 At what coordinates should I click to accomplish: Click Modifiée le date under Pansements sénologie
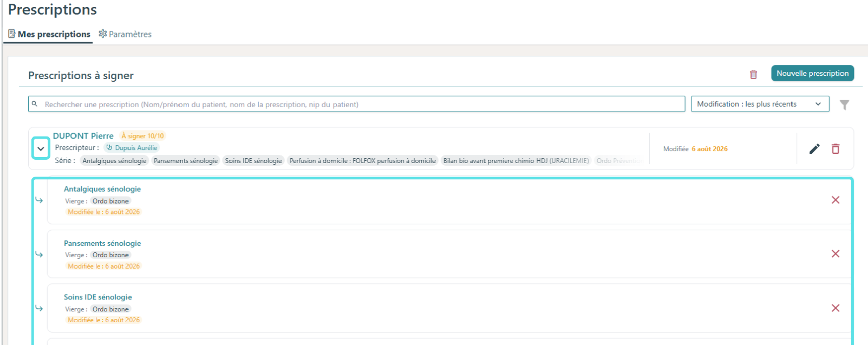tap(103, 266)
